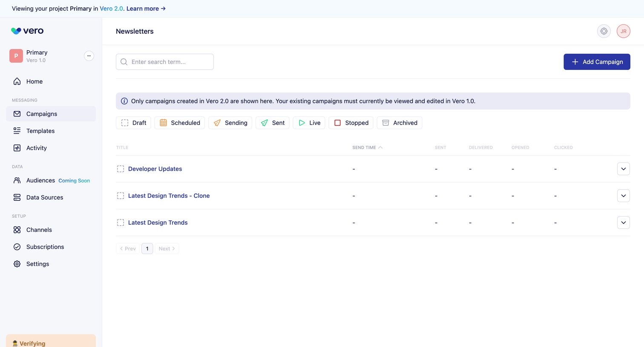Click the Add Campaign button
The height and width of the screenshot is (347, 644).
point(597,62)
